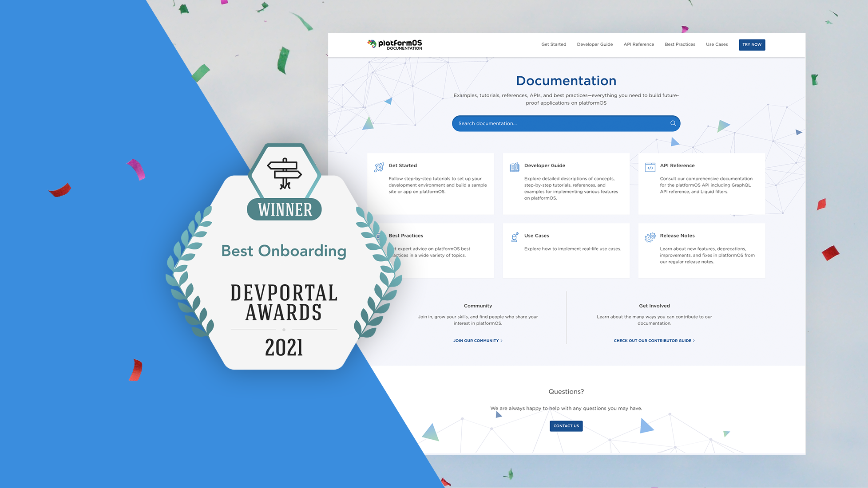
Task: Click the WINNER banner on the badge
Action: [x=285, y=209]
